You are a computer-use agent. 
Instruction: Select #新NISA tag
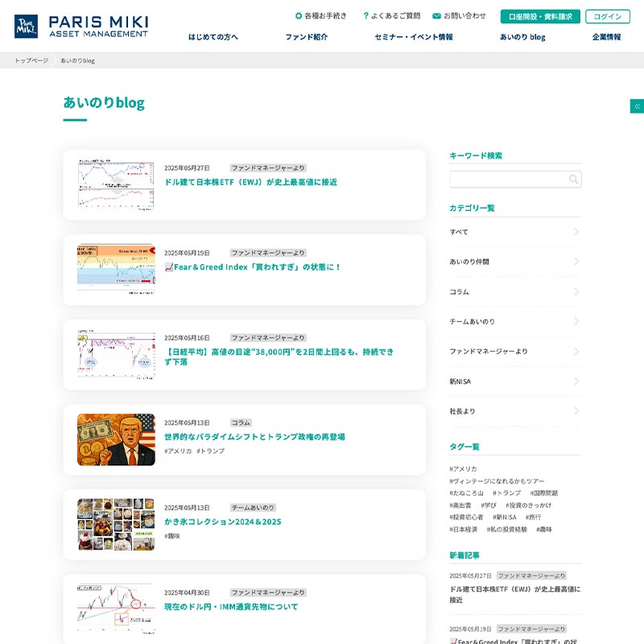tap(505, 517)
